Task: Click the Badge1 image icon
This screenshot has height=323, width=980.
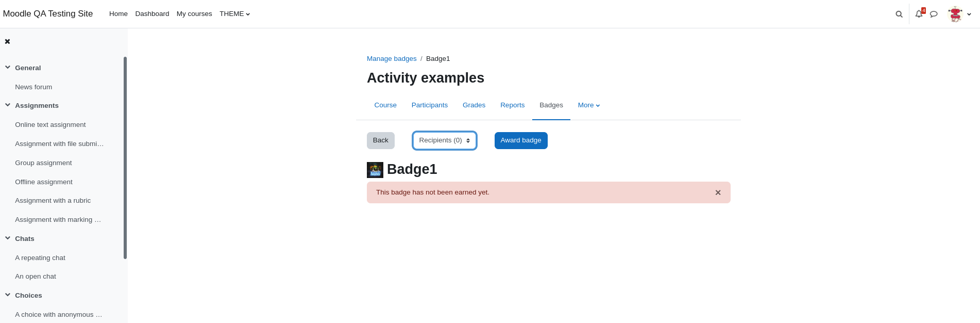Action: click(x=375, y=170)
